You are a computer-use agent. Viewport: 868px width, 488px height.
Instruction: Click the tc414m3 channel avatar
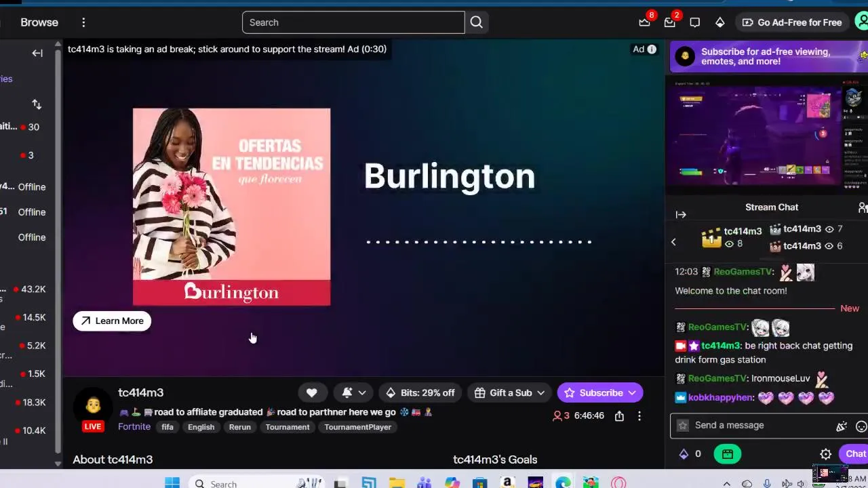tap(94, 406)
